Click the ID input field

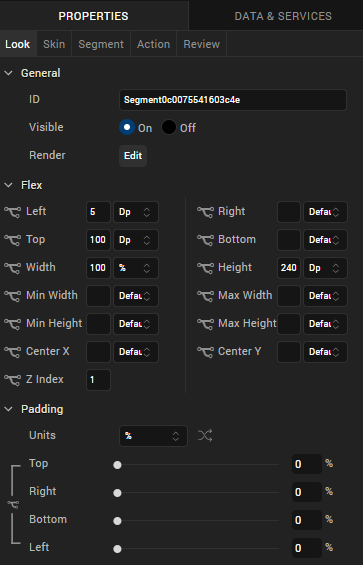click(233, 100)
